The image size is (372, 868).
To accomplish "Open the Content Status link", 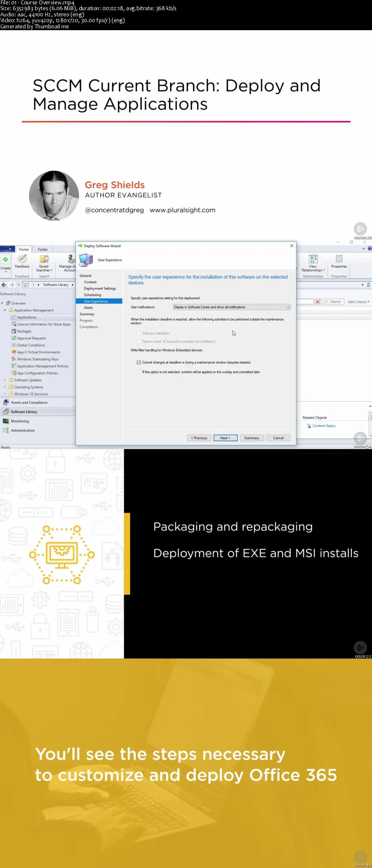I will (324, 426).
